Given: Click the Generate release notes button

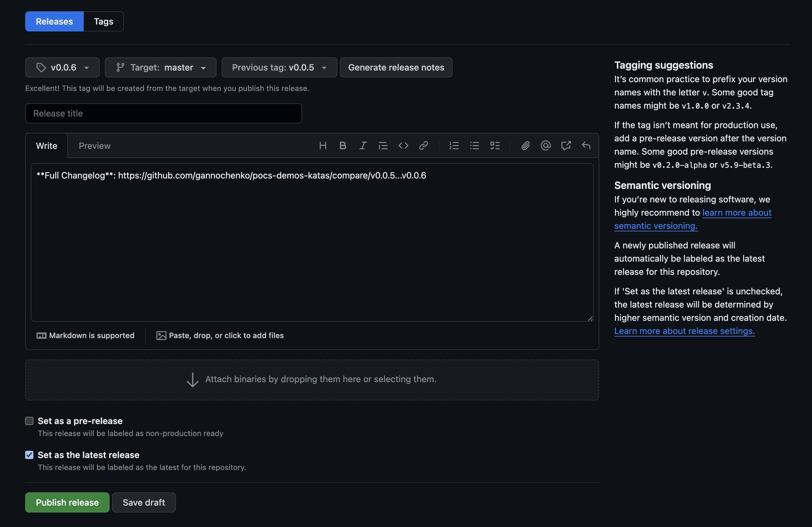Looking at the screenshot, I should pos(396,67).
